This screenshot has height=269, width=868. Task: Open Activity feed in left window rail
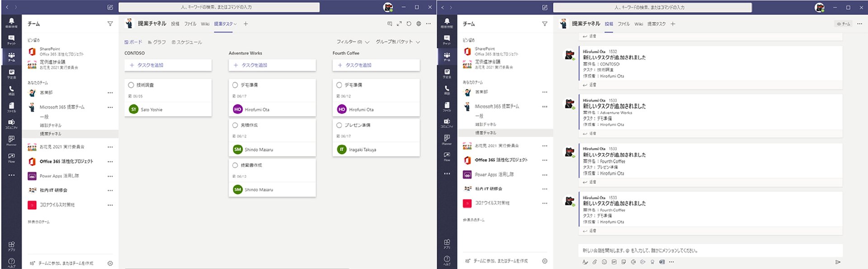[11, 23]
